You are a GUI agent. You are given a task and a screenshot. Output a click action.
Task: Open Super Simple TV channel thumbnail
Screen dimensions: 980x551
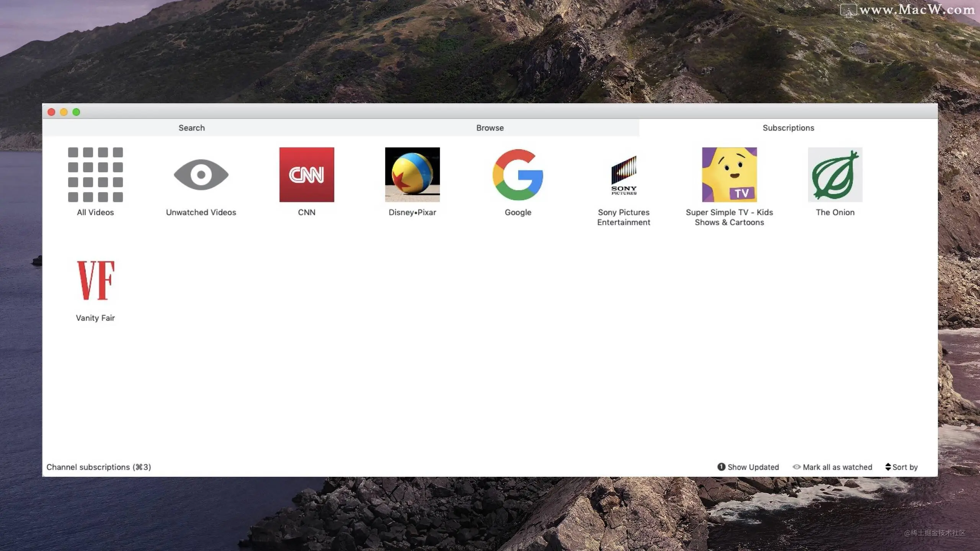click(x=729, y=174)
